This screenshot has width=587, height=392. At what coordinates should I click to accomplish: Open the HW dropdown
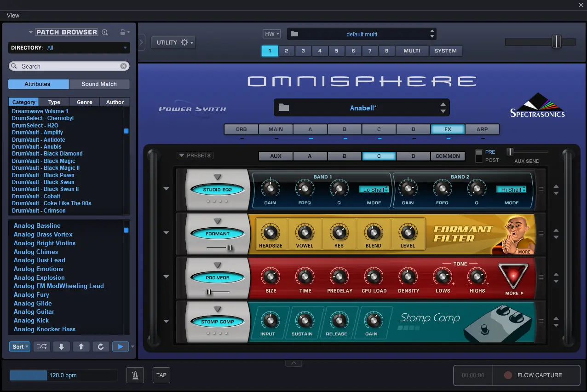click(x=271, y=34)
